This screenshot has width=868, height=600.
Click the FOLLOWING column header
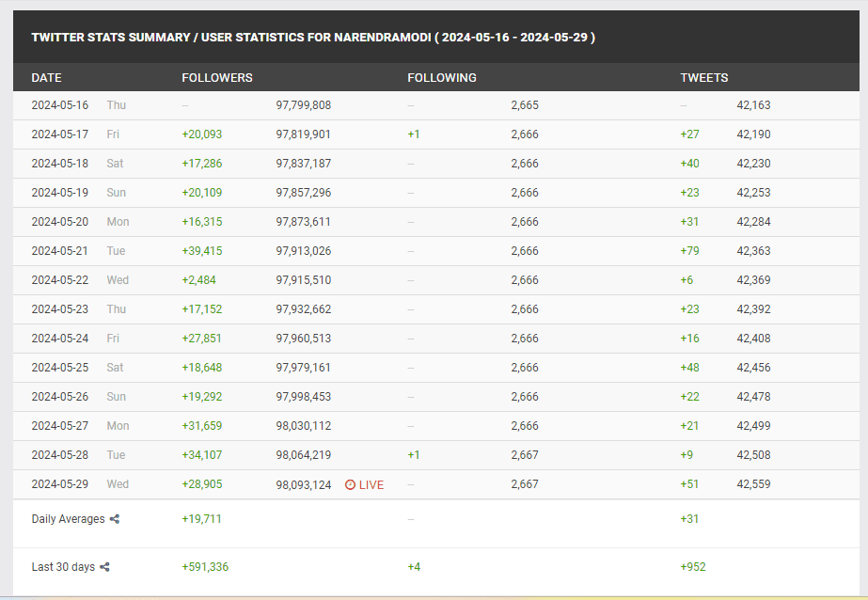pyautogui.click(x=441, y=78)
